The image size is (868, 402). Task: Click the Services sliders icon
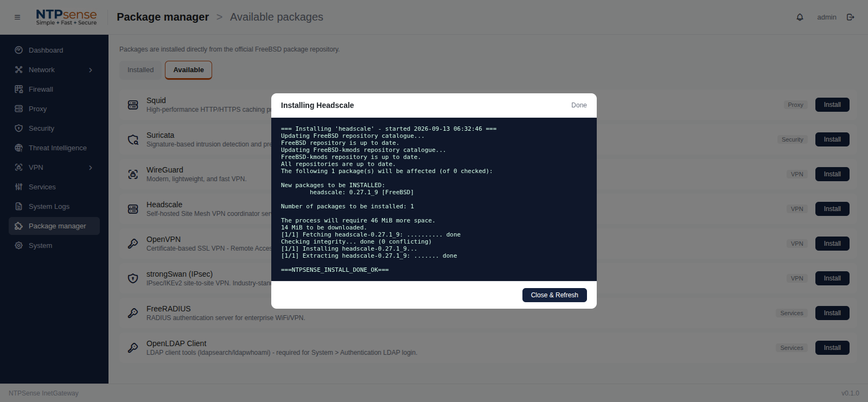click(19, 187)
